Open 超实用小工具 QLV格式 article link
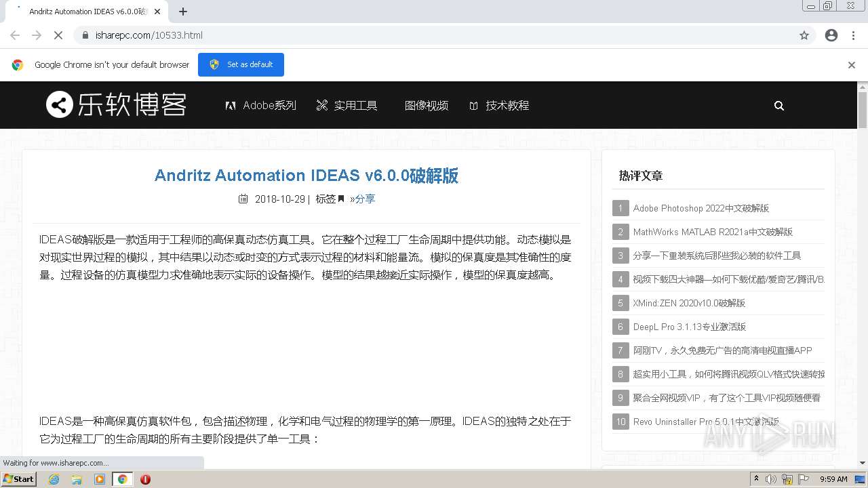The image size is (868, 488). [x=728, y=374]
